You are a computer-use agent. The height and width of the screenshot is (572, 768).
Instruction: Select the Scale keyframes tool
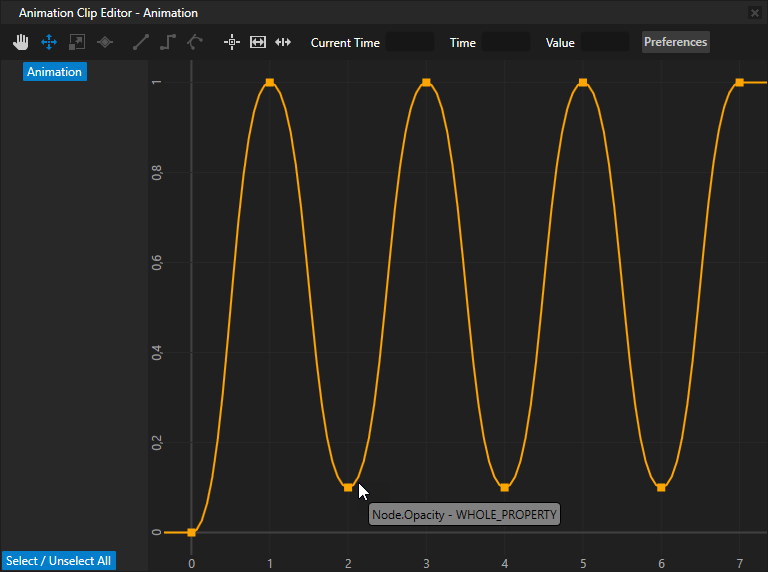click(77, 42)
